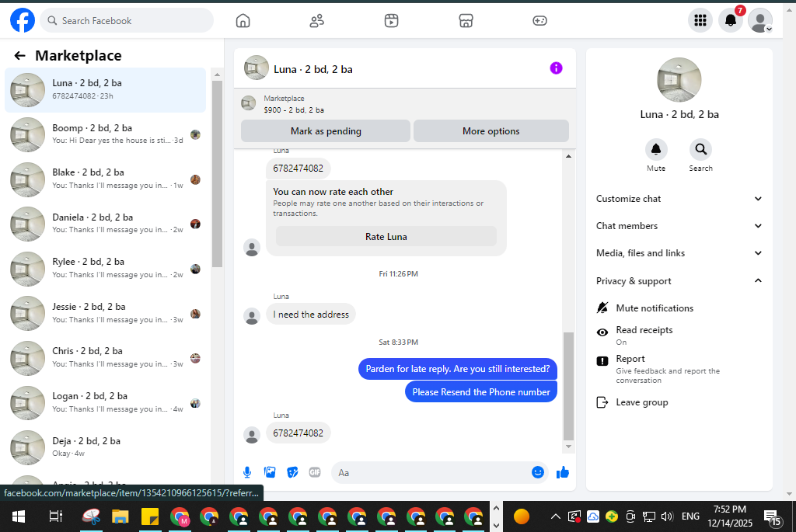This screenshot has width=796, height=532.
Task: Open Daniela conversation
Action: [105, 224]
